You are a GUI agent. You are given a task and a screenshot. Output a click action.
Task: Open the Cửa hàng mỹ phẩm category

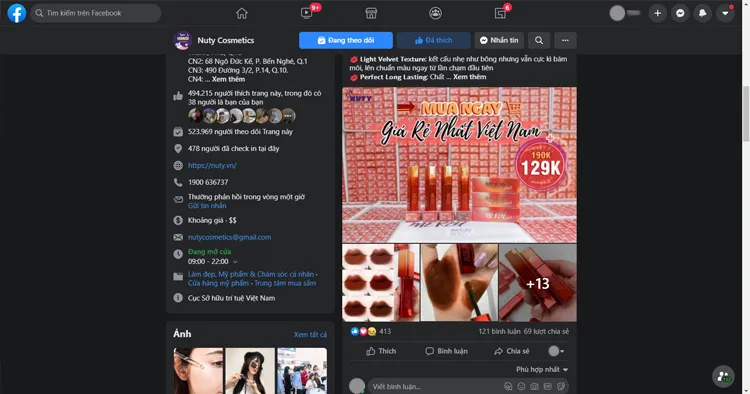pyautogui.click(x=218, y=283)
